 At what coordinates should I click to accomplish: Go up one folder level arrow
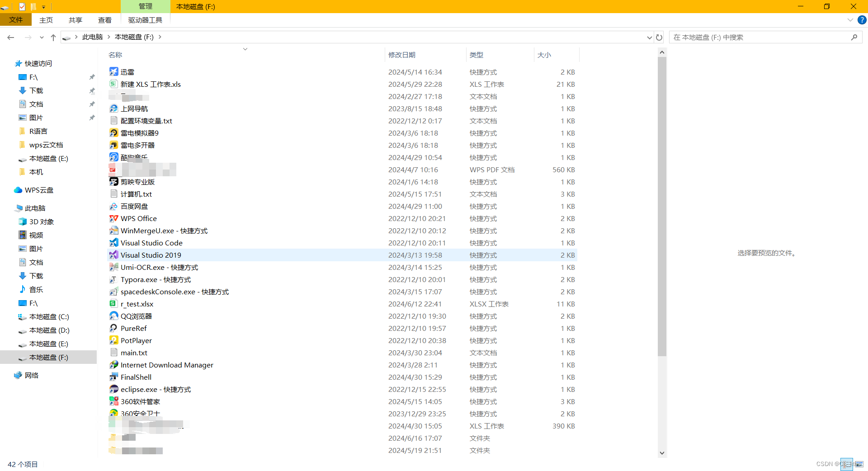[53, 37]
